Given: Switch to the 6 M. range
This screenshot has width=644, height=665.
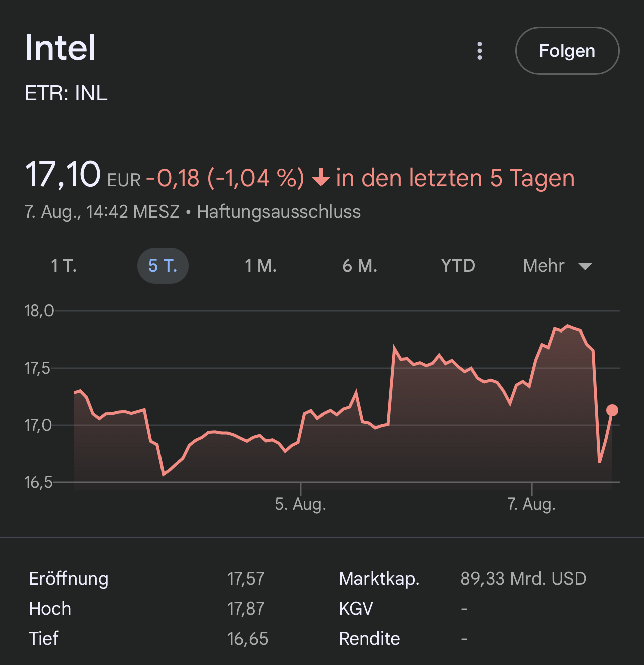Looking at the screenshot, I should tap(360, 265).
